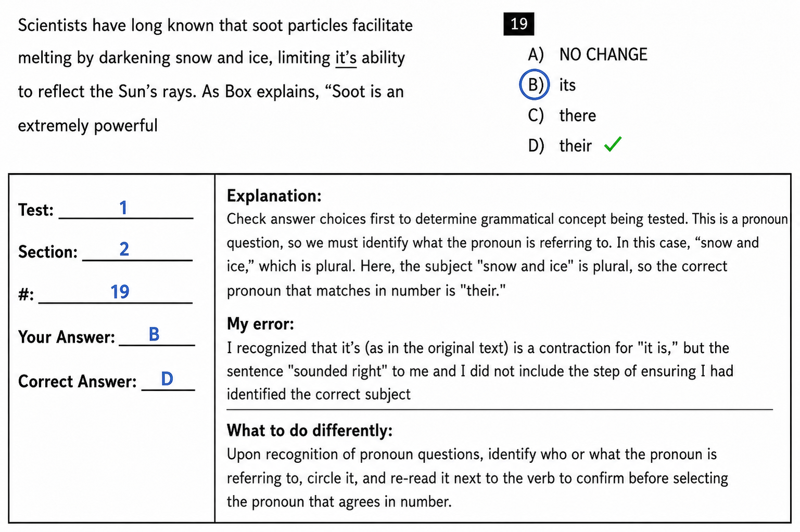The image size is (800, 532).
Task: Select circled answer choice B) its
Action: [x=548, y=85]
